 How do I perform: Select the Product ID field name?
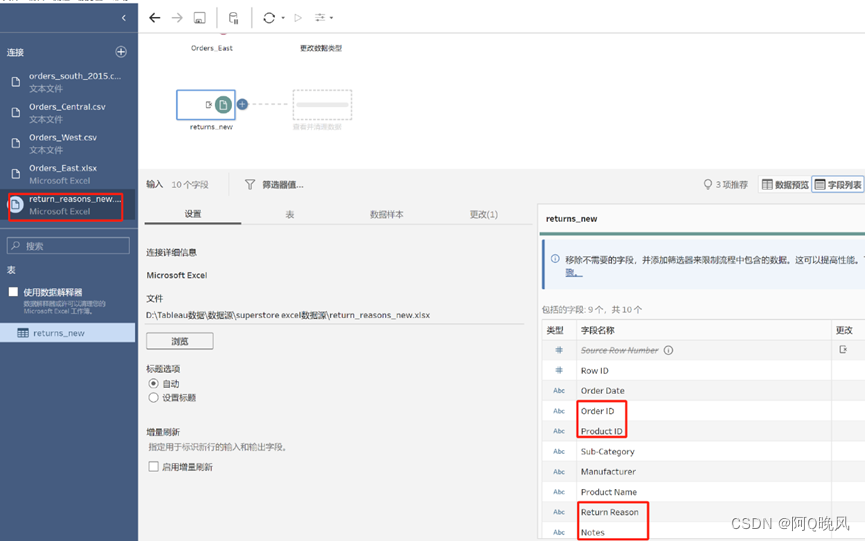[601, 431]
